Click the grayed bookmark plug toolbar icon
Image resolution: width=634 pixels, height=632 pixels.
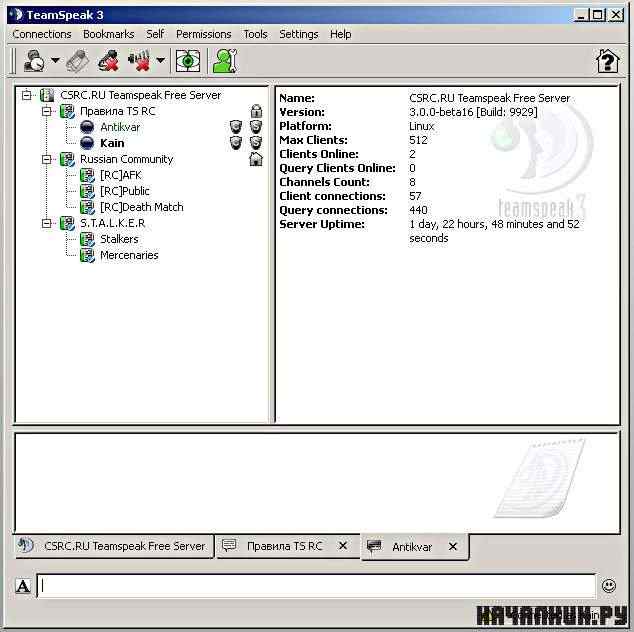point(78,61)
